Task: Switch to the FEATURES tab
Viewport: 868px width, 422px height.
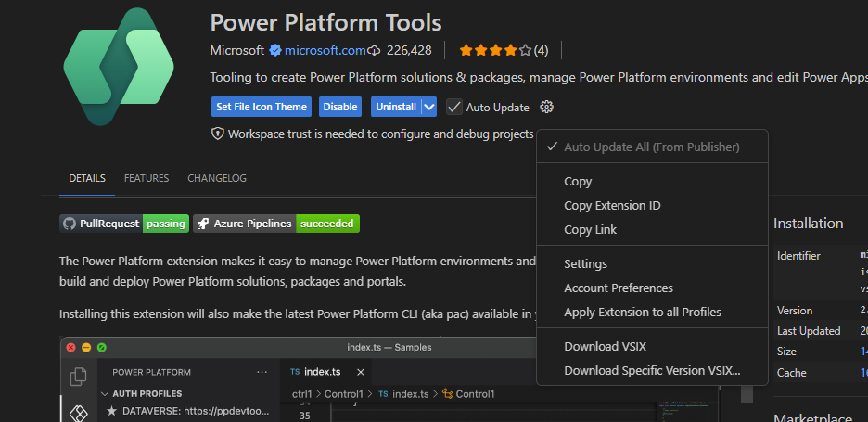Action: click(x=147, y=178)
